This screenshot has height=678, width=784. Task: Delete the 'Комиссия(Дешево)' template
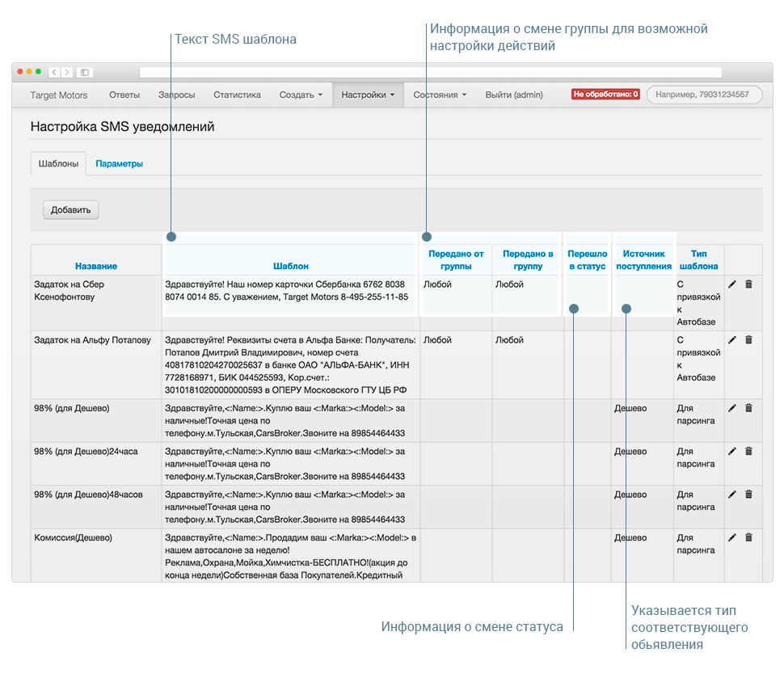click(748, 537)
